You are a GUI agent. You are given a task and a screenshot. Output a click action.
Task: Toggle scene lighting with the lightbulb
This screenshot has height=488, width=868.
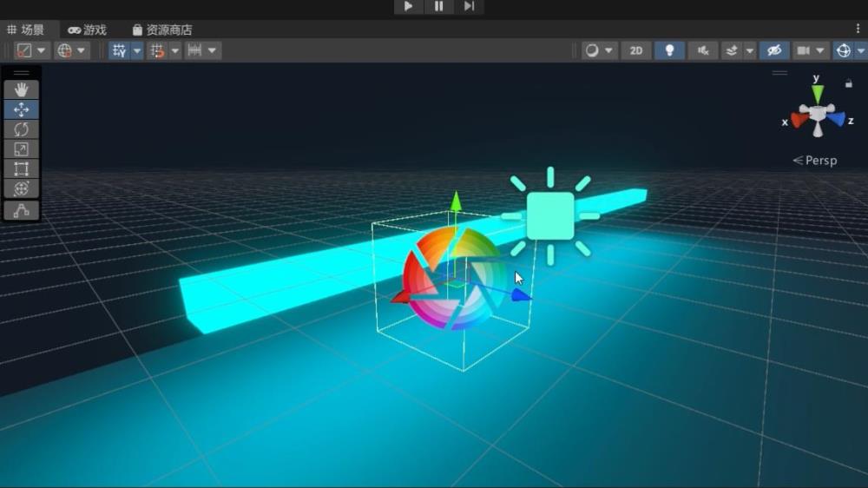[x=668, y=50]
